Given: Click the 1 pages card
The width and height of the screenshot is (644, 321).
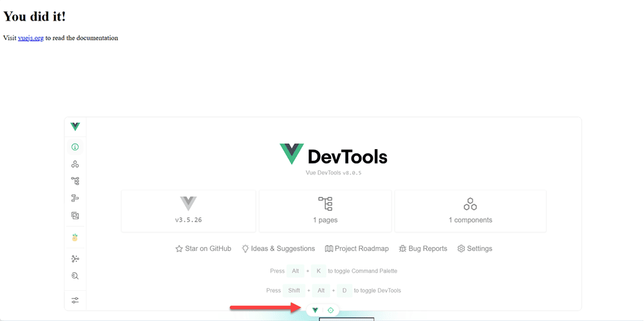Looking at the screenshot, I should [x=325, y=211].
